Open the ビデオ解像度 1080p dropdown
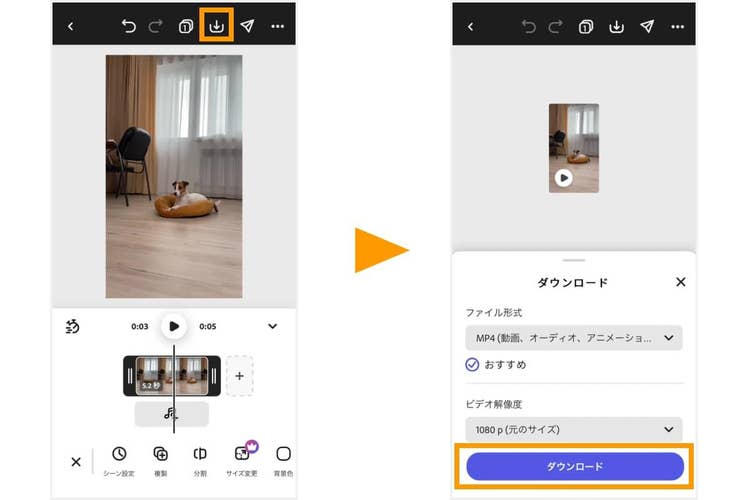Viewport: 750px width, 500px height. 574,429
